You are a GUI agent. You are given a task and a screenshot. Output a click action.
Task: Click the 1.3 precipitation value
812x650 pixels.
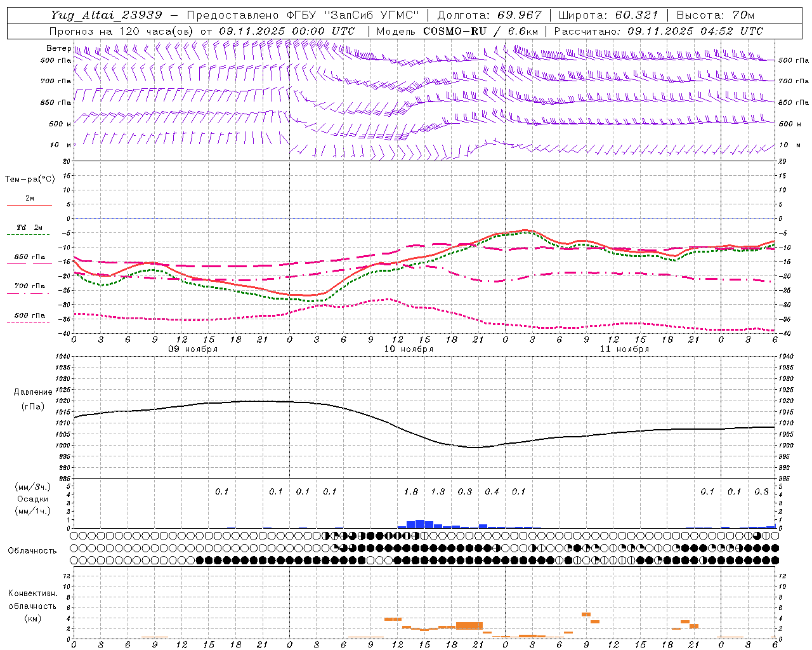438,492
